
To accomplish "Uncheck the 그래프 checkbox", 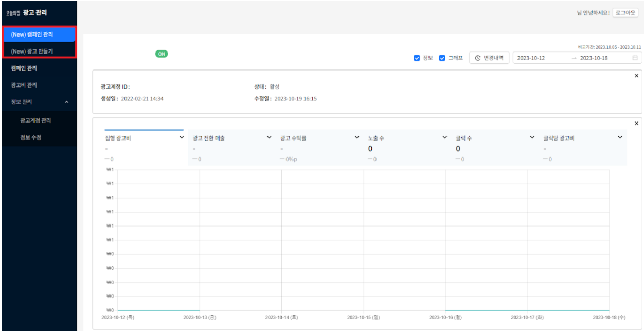I will tap(442, 58).
